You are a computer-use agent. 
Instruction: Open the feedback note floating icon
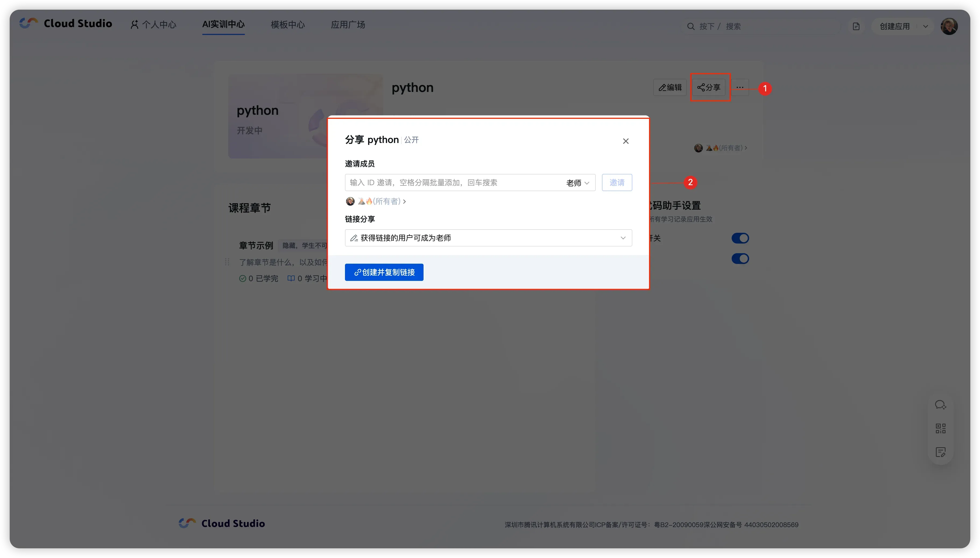940,452
